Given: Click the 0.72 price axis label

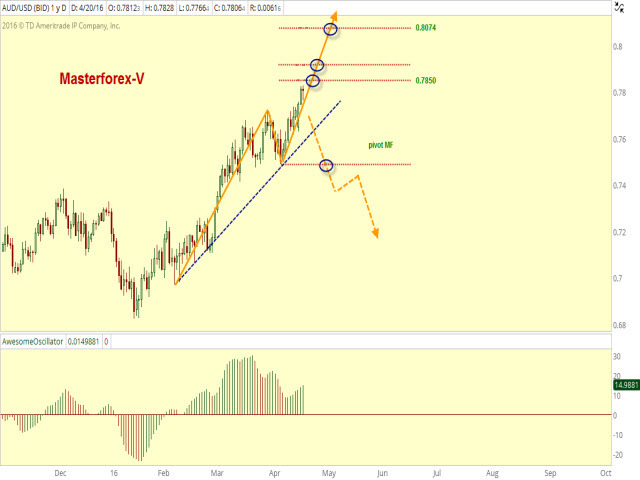Looking at the screenshot, I should pyautogui.click(x=620, y=232).
